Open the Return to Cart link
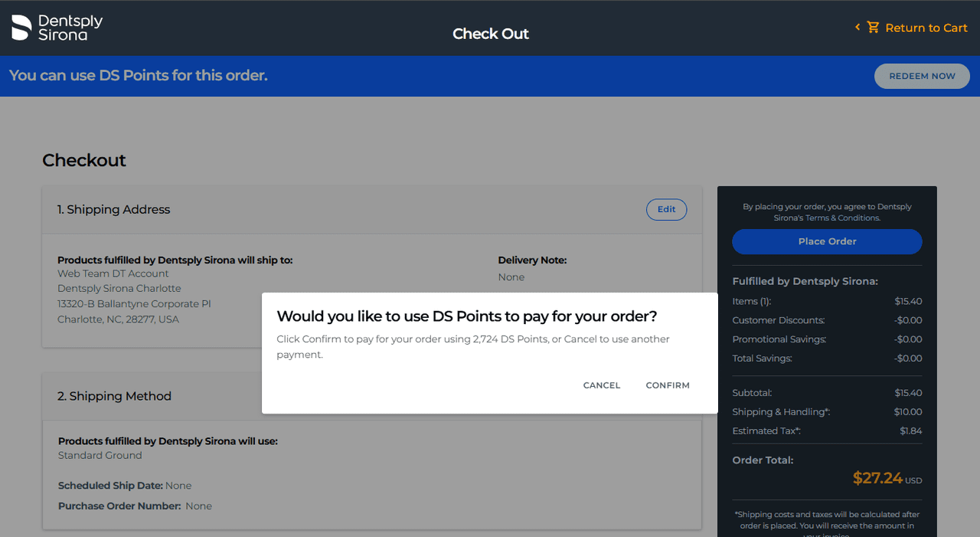This screenshot has height=537, width=980. (926, 28)
